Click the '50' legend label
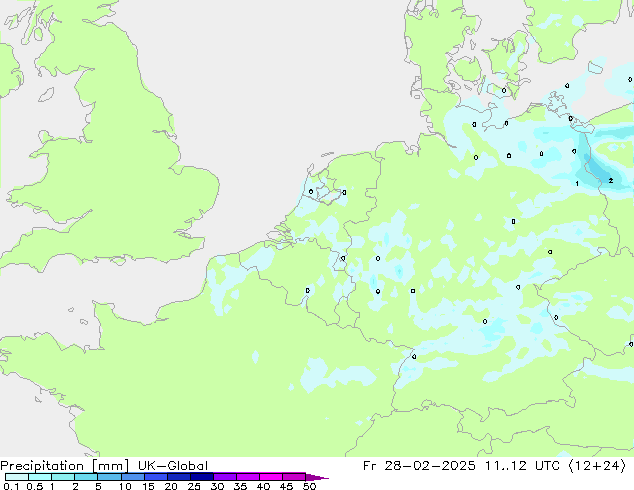The width and height of the screenshot is (634, 490). pos(309,486)
